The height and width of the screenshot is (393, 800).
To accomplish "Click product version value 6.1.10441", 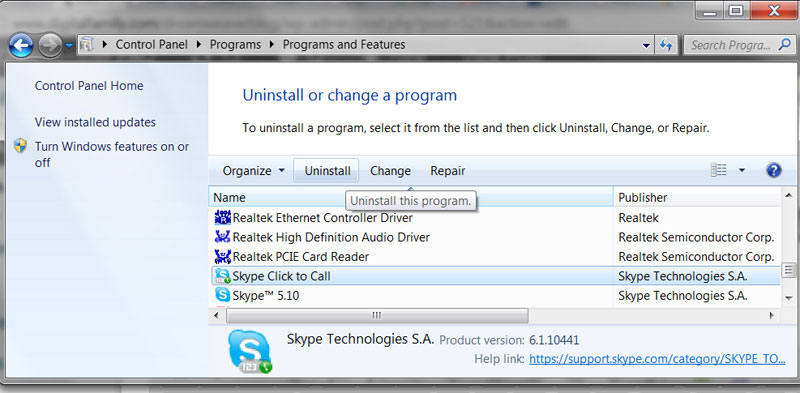I will coord(554,340).
